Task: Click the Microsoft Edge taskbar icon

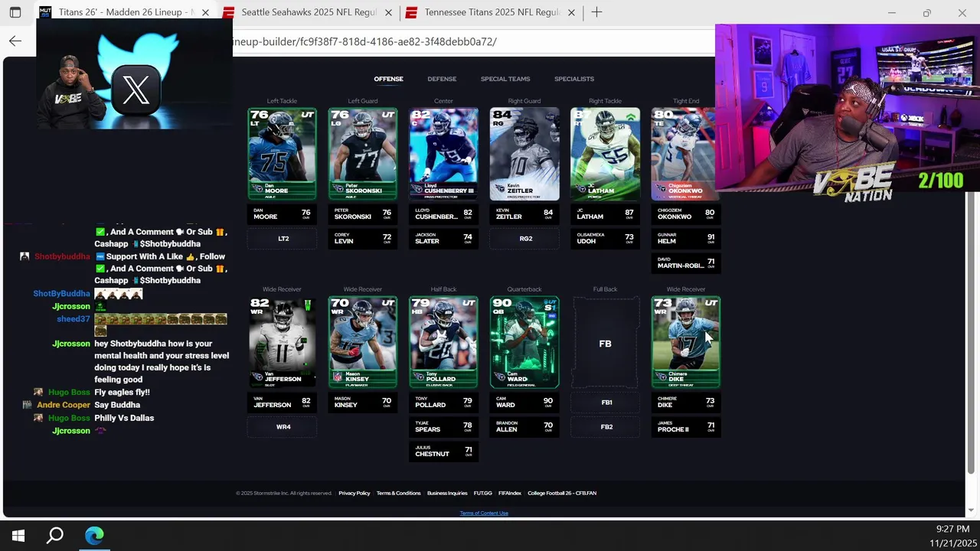Action: click(x=94, y=536)
